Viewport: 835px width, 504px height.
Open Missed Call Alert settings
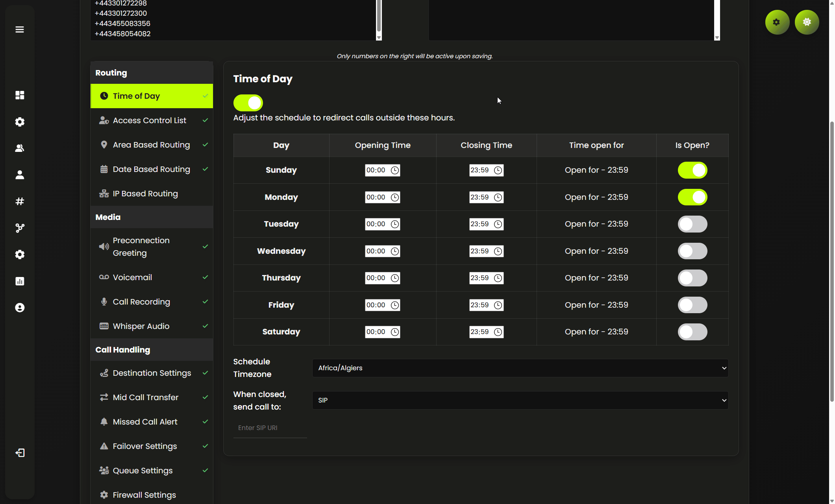pyautogui.click(x=152, y=422)
